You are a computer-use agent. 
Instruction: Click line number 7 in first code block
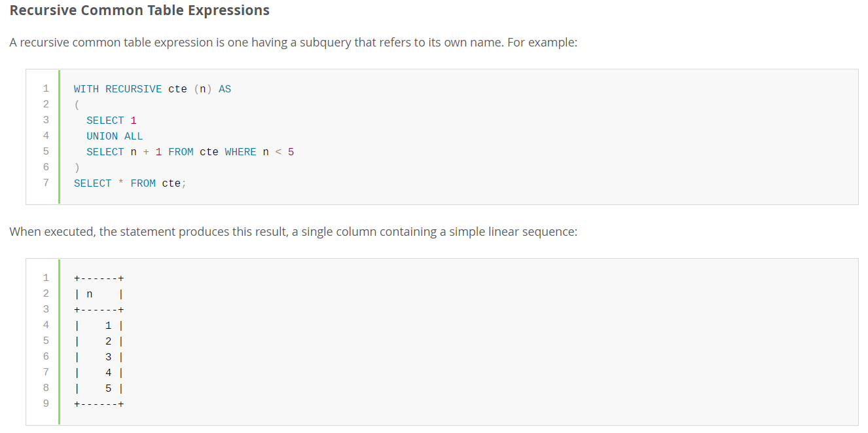pos(46,183)
